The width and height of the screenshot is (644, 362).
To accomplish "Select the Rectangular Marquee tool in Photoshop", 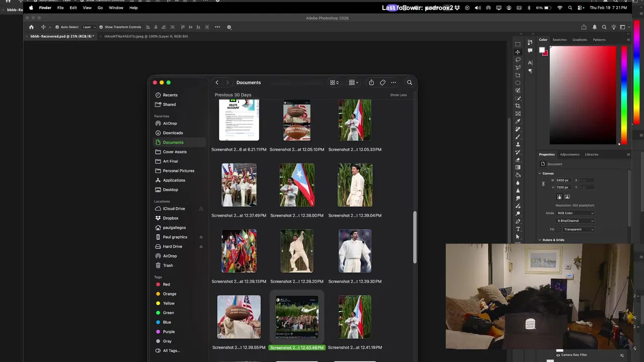I will coord(518,44).
